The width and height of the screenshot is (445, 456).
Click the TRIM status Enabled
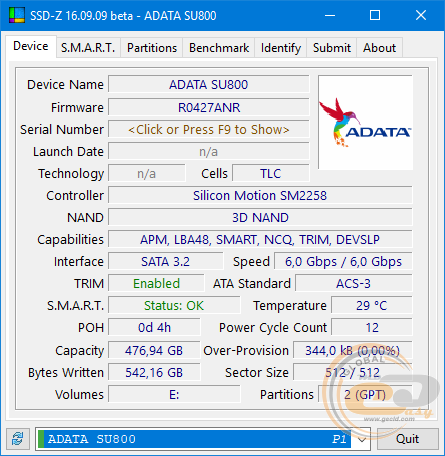click(156, 283)
